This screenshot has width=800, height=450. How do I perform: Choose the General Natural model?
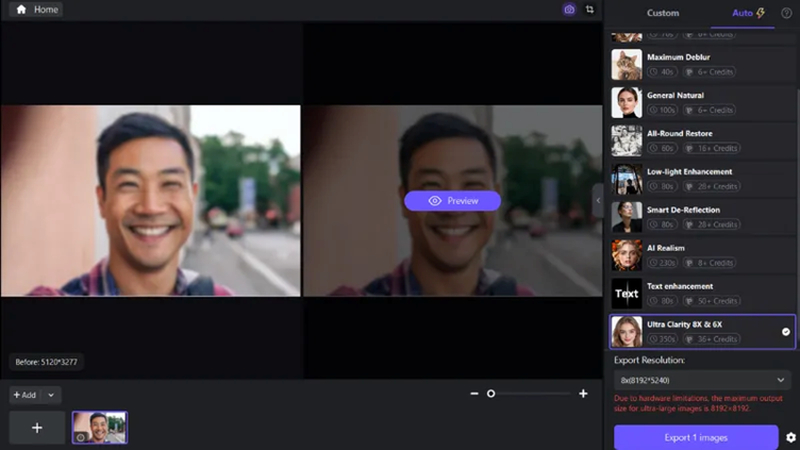click(702, 103)
